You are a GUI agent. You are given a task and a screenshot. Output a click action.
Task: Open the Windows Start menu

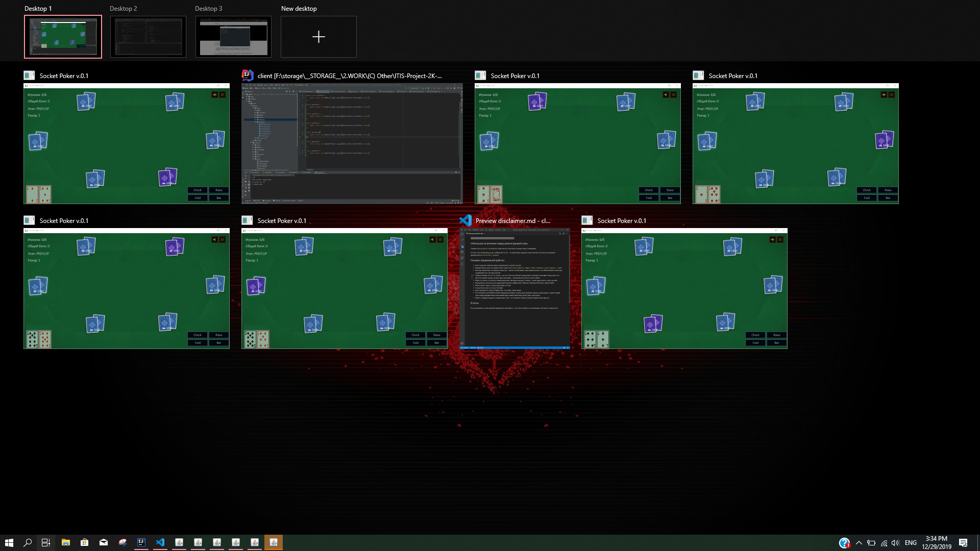(x=9, y=542)
